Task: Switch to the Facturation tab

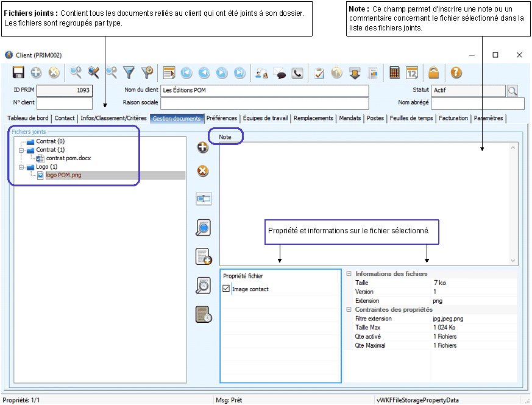Action: pyautogui.click(x=453, y=118)
